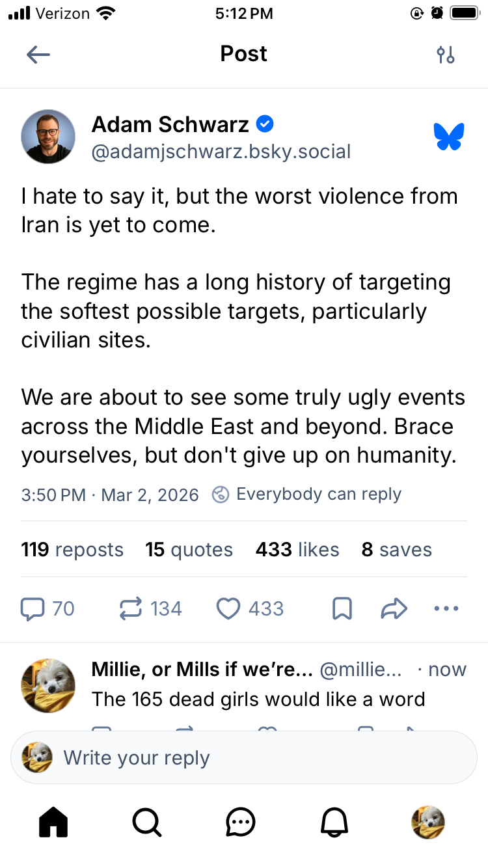Image resolution: width=488 pixels, height=868 pixels.
Task: View Adam Schwarz's profile picture
Action: pos(48,137)
